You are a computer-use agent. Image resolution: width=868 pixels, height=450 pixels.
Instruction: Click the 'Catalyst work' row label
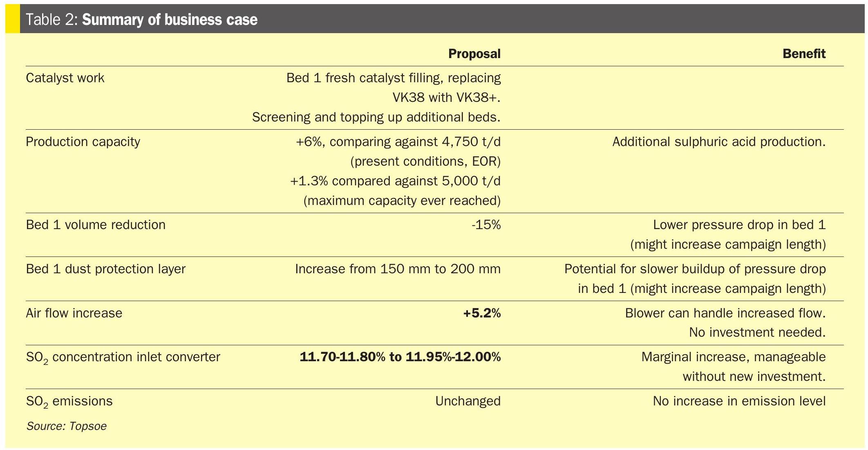pyautogui.click(x=65, y=78)
